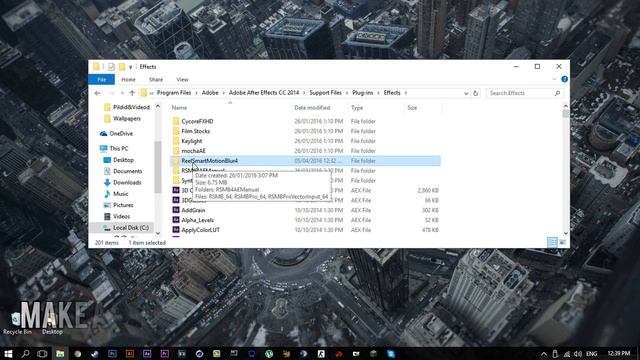Open the Home ribbon tab
The width and height of the screenshot is (640, 360).
pos(128,80)
